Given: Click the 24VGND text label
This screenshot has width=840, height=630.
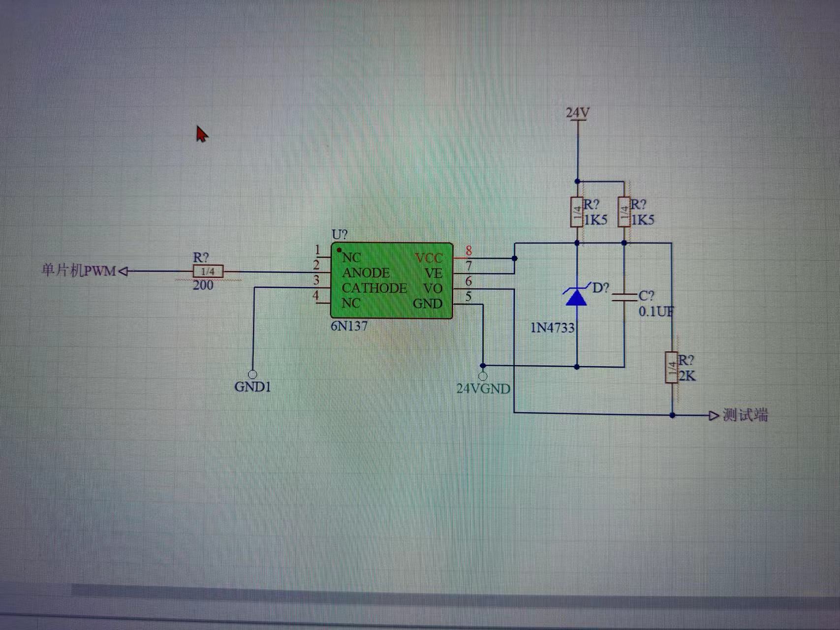Looking at the screenshot, I should click(483, 389).
